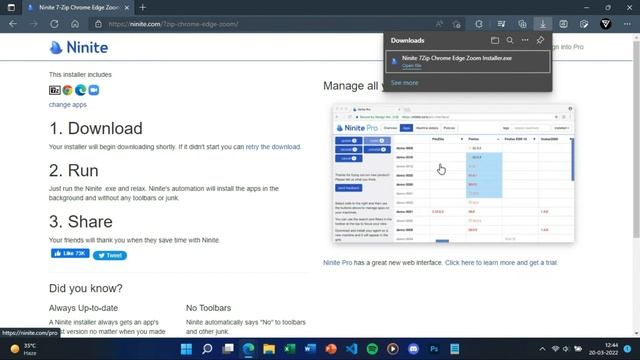Open File Explorer from taskbar

click(269, 349)
